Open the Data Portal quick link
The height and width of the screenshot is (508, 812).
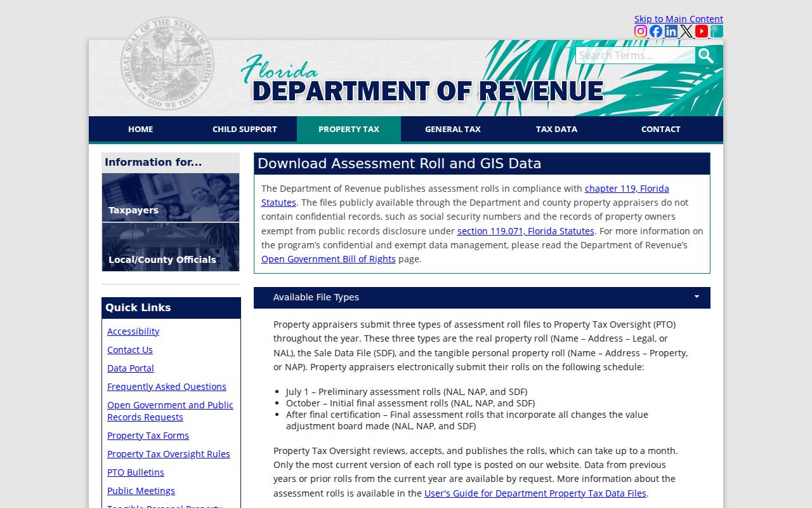131,368
